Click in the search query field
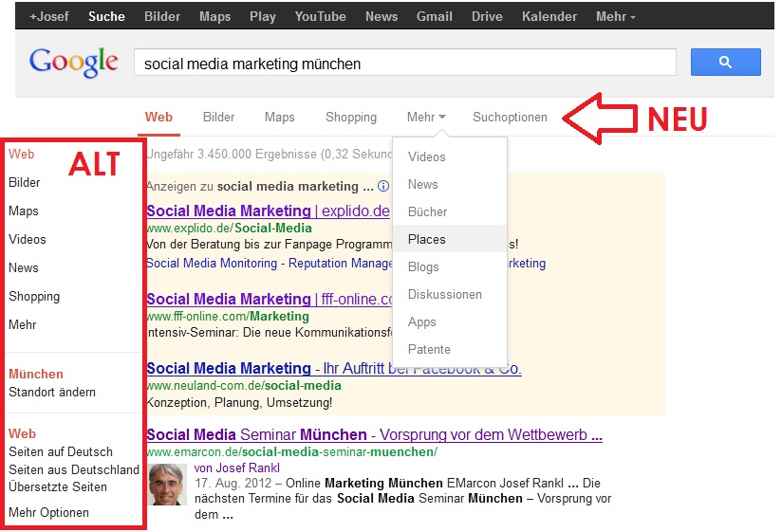The height and width of the screenshot is (532, 782). coord(405,63)
